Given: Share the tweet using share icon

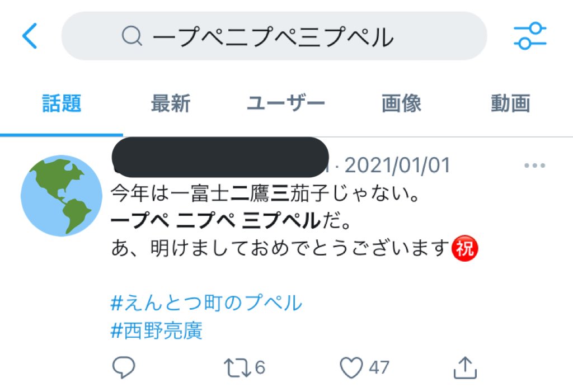Looking at the screenshot, I should point(465,367).
